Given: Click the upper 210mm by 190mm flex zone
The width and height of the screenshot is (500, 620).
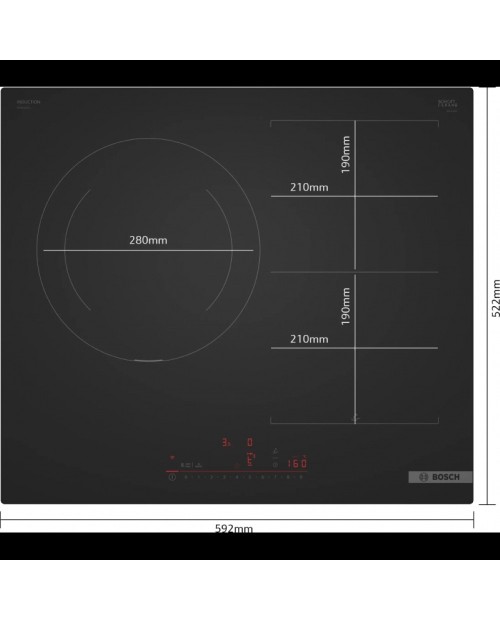Looking at the screenshot, I should [355, 196].
